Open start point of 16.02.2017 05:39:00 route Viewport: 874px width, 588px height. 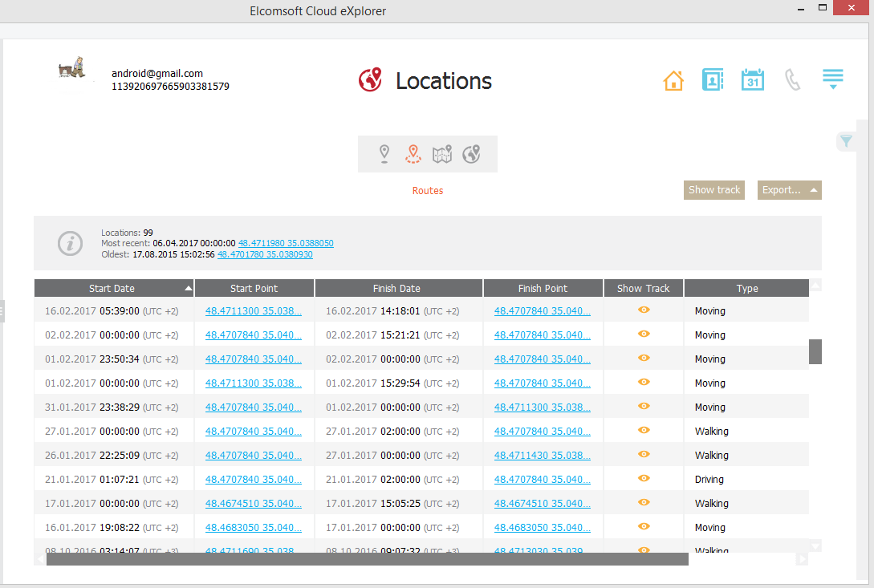(x=253, y=311)
